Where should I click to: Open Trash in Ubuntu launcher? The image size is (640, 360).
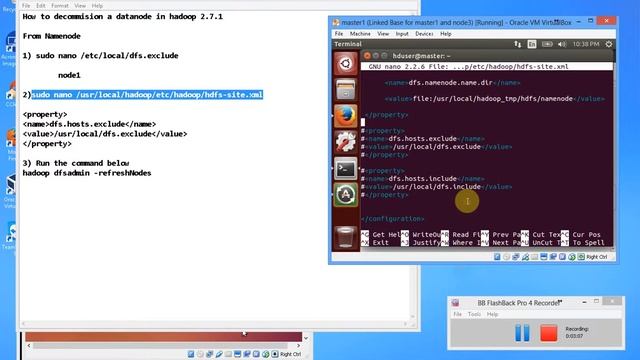tap(345, 237)
